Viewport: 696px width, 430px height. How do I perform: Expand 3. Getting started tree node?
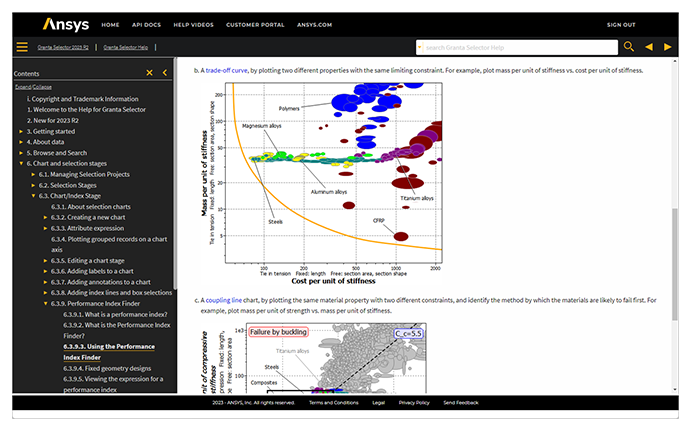pos(21,131)
